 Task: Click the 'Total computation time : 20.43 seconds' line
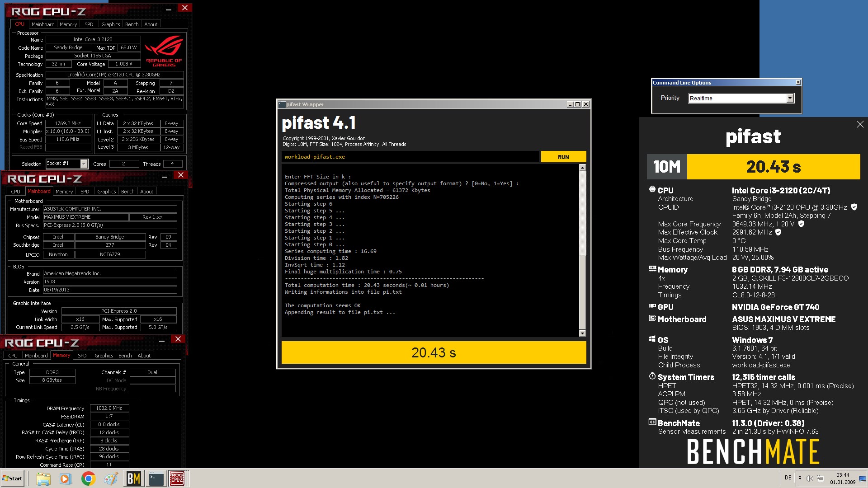pyautogui.click(x=367, y=285)
